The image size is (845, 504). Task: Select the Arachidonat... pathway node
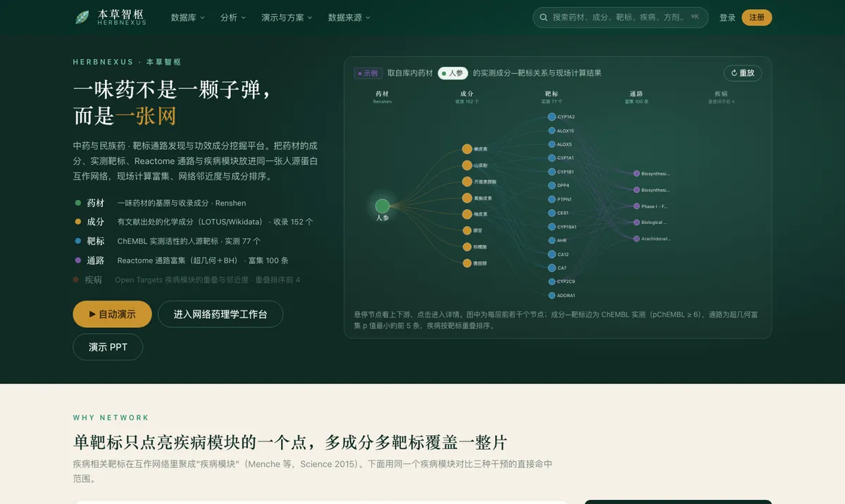[x=637, y=239]
